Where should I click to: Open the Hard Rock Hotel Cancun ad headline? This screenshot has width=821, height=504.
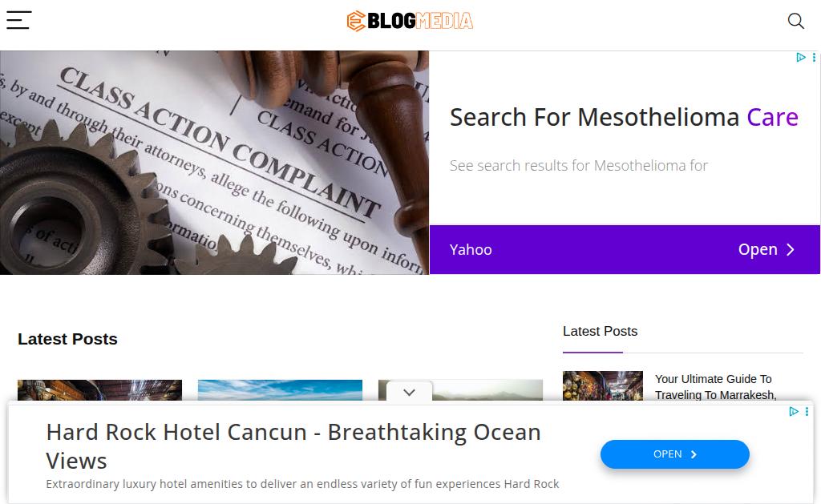click(293, 446)
